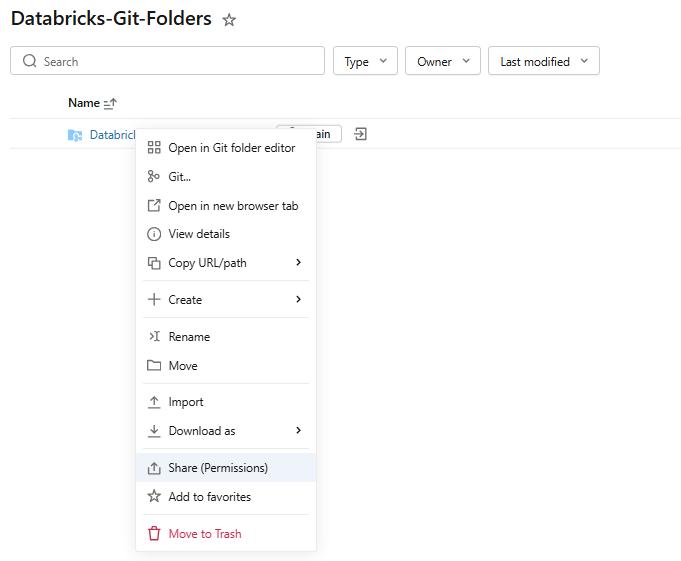Choose Open in new browser tab
The width and height of the screenshot is (681, 561).
coord(226,205)
